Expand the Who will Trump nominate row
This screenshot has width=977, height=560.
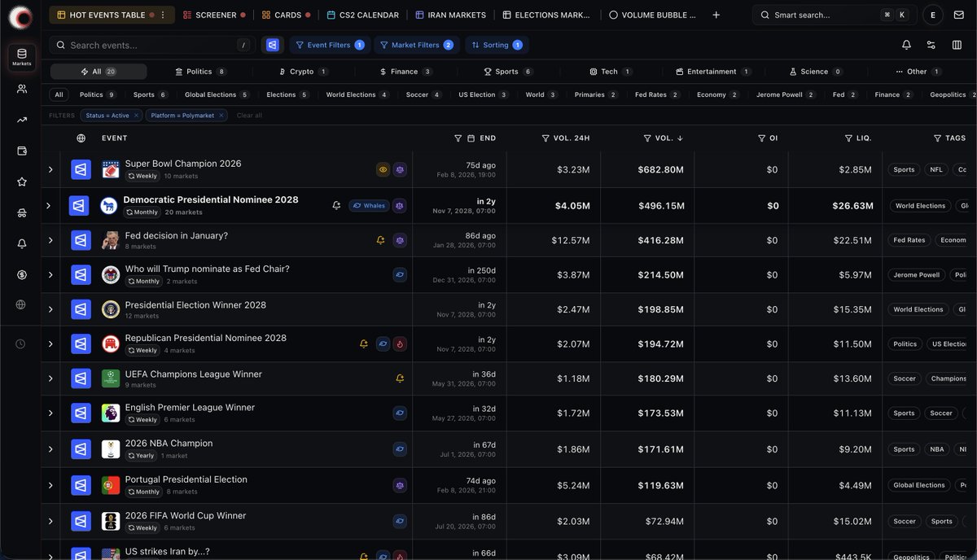click(50, 275)
